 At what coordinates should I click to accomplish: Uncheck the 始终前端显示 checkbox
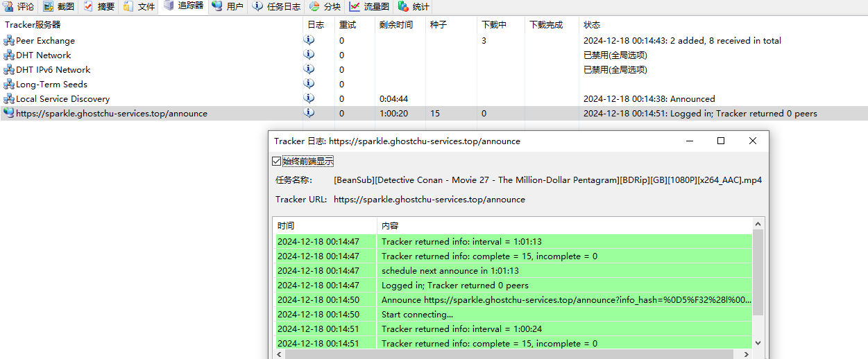(277, 161)
